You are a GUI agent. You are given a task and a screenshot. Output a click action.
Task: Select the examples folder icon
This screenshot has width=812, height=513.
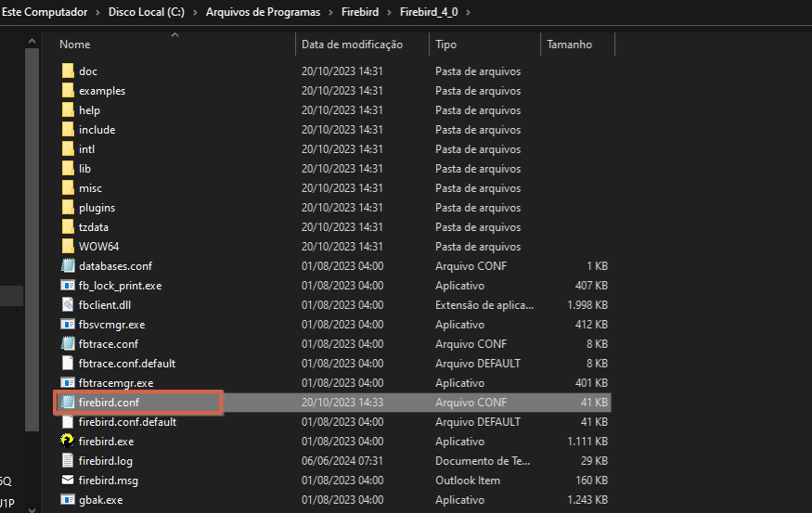pos(68,91)
